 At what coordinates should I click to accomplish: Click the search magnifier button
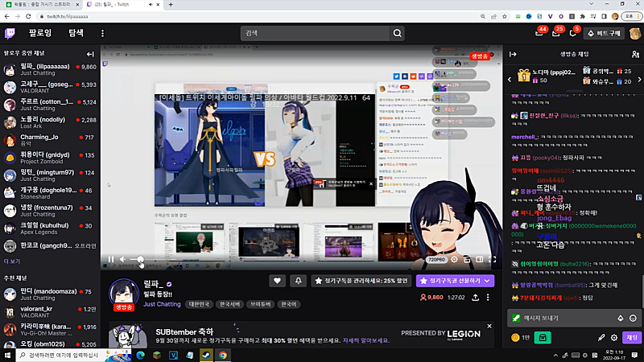pyautogui.click(x=397, y=33)
